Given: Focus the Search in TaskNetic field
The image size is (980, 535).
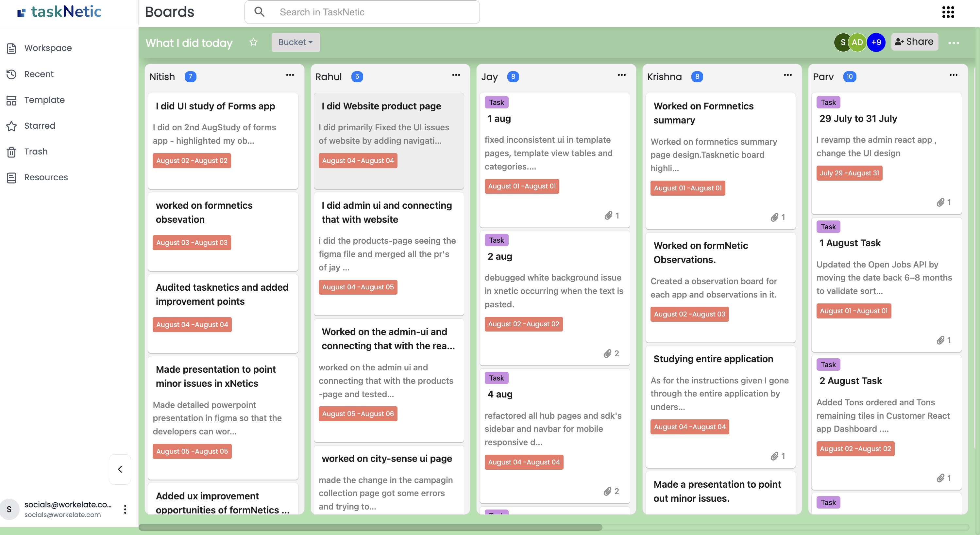Looking at the screenshot, I should [362, 12].
